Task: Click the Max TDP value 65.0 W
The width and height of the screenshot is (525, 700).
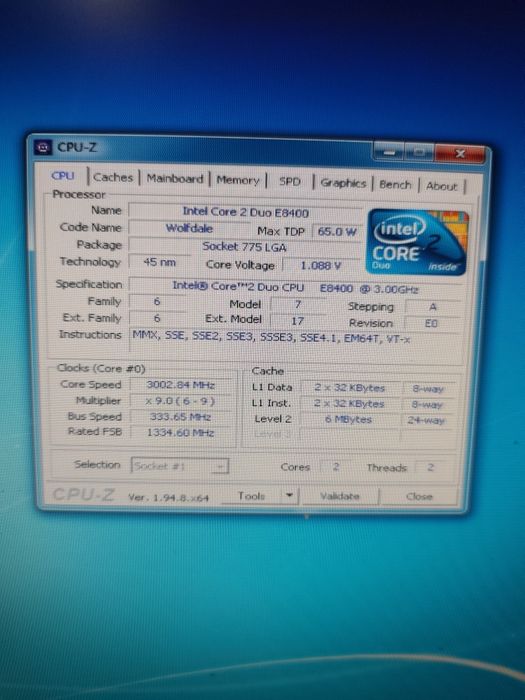Action: pyautogui.click(x=337, y=232)
